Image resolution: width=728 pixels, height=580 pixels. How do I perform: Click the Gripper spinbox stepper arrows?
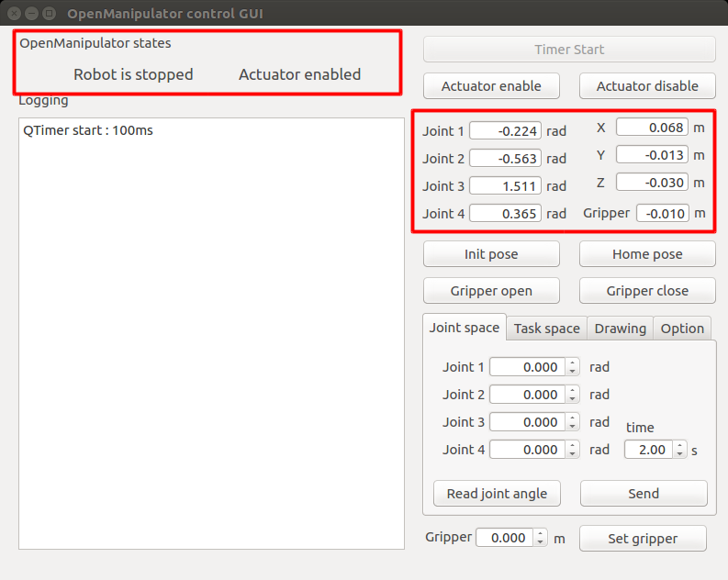[541, 539]
